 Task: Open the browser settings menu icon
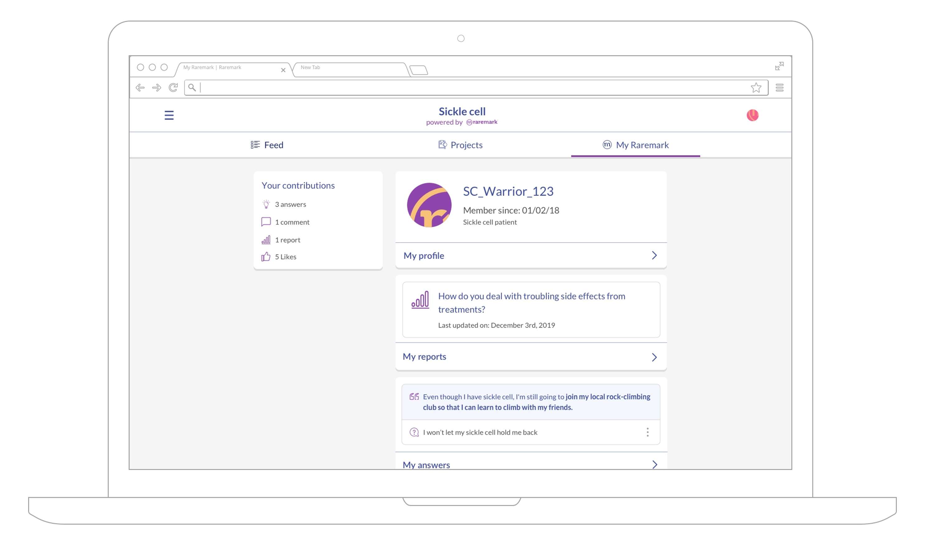click(x=780, y=87)
